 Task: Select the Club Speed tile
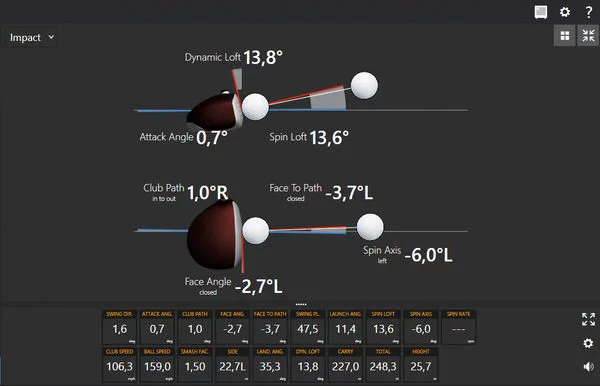[120, 364]
